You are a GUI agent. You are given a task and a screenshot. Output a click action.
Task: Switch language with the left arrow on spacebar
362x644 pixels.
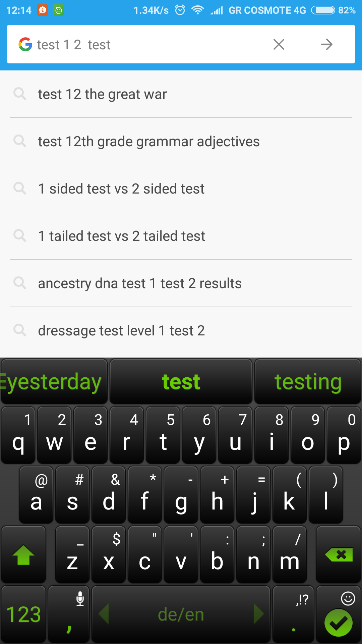click(x=104, y=614)
